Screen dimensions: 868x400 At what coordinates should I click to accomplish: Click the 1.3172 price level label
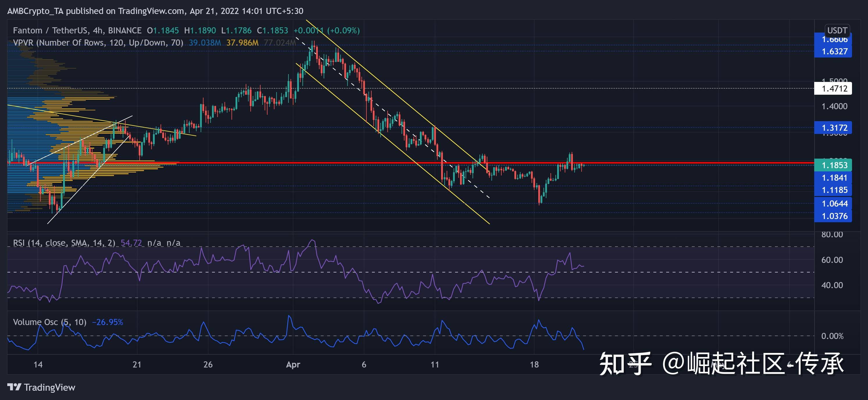[x=833, y=128]
